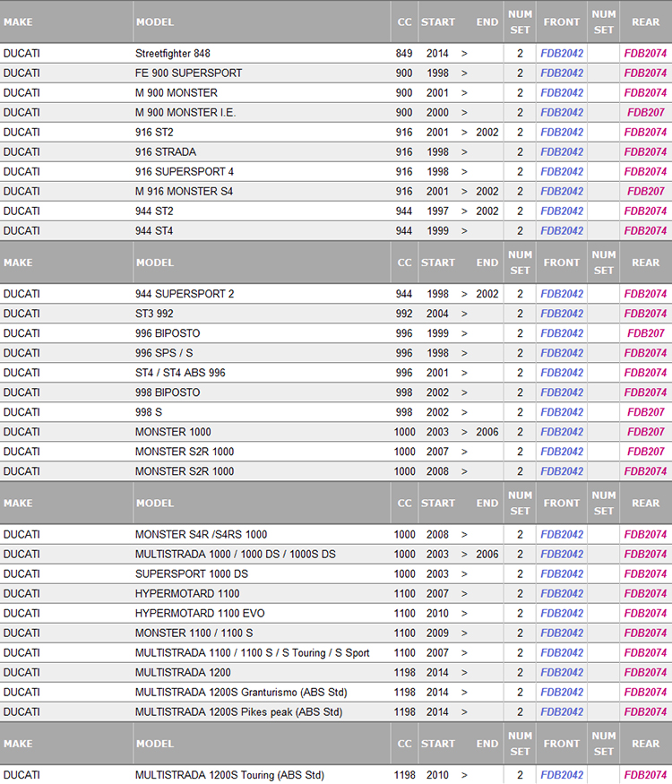Click front link for 916 SUPERSPORT 4
This screenshot has width=672, height=784.
[x=562, y=172]
